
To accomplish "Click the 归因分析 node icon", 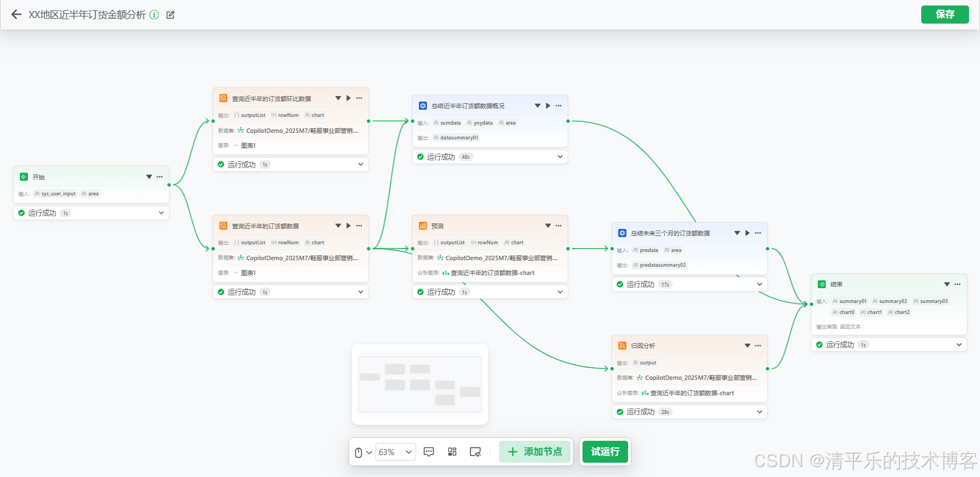I will point(622,345).
